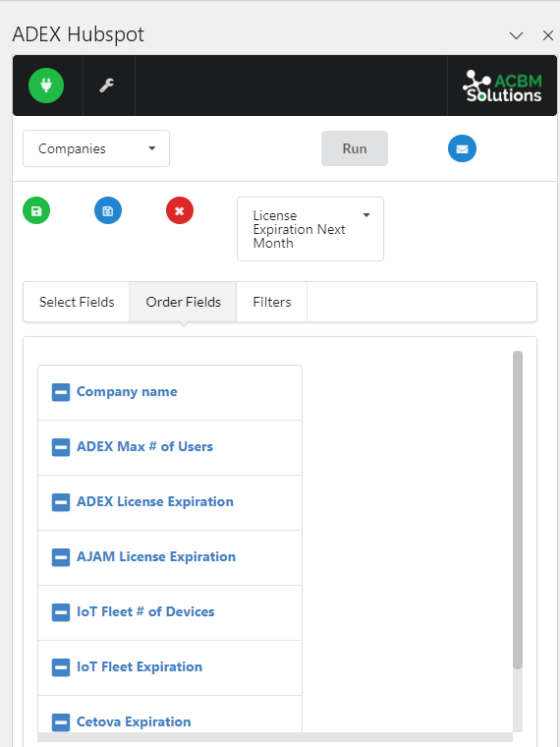Expand the task pane options chevron
The height and width of the screenshot is (747, 560).
click(516, 35)
